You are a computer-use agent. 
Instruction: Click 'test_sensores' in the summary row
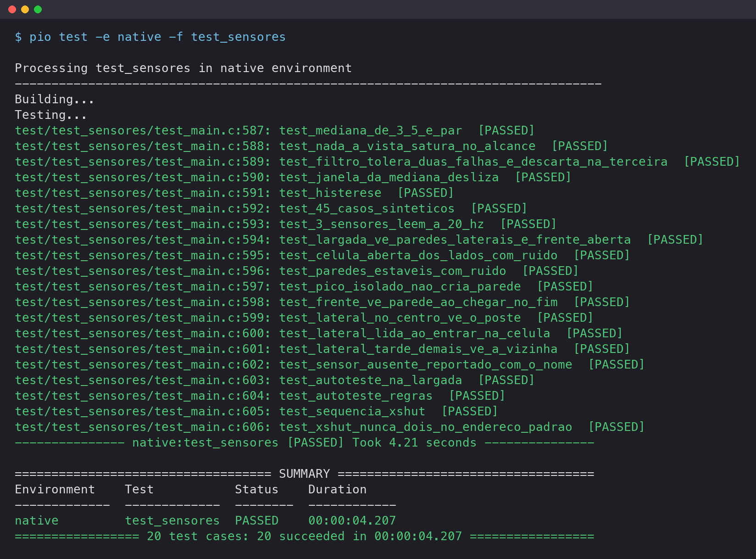(x=172, y=521)
